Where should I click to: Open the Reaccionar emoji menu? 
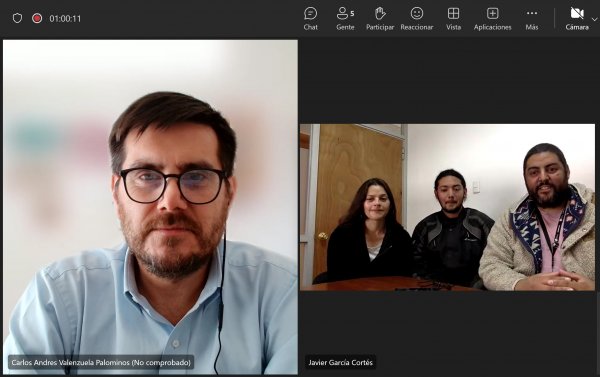[417, 13]
